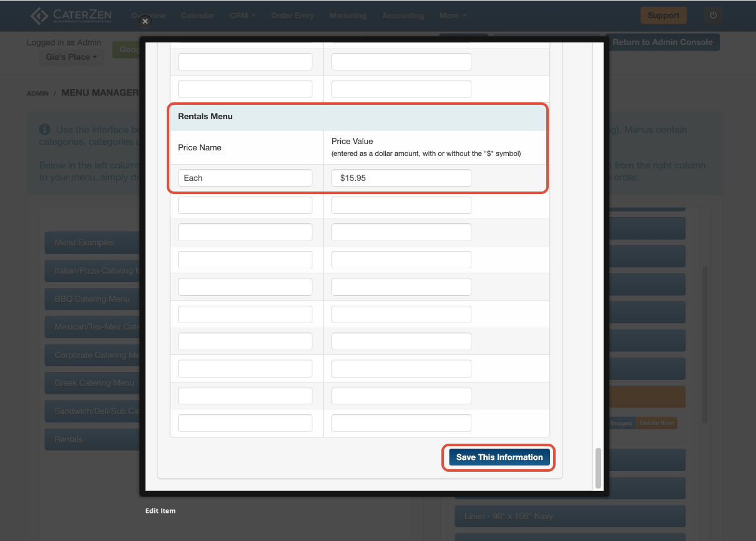Select Menu Examples in menu list
The image size is (756, 541).
[92, 243]
